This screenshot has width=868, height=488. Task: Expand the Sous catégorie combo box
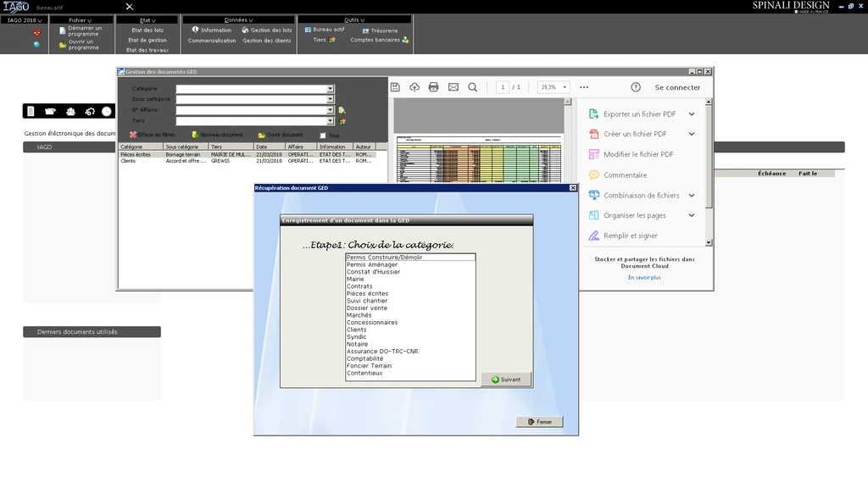(x=331, y=99)
